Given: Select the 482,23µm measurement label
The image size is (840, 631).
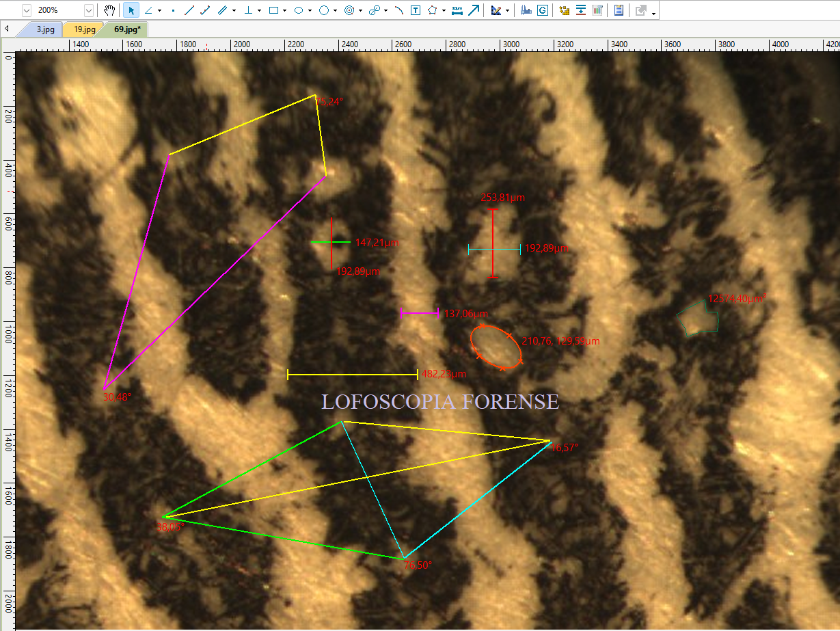Looking at the screenshot, I should (x=444, y=374).
